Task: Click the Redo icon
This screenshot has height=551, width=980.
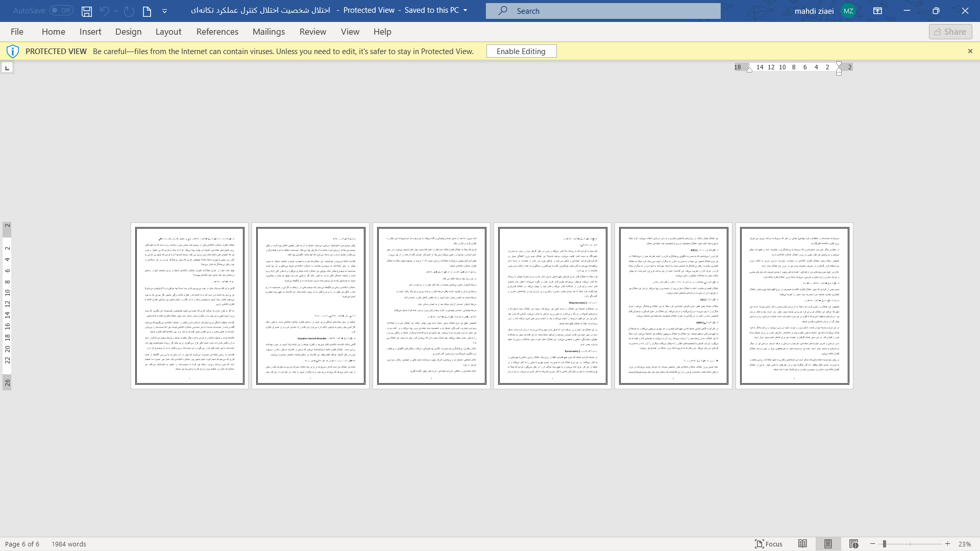Action: [x=128, y=11]
